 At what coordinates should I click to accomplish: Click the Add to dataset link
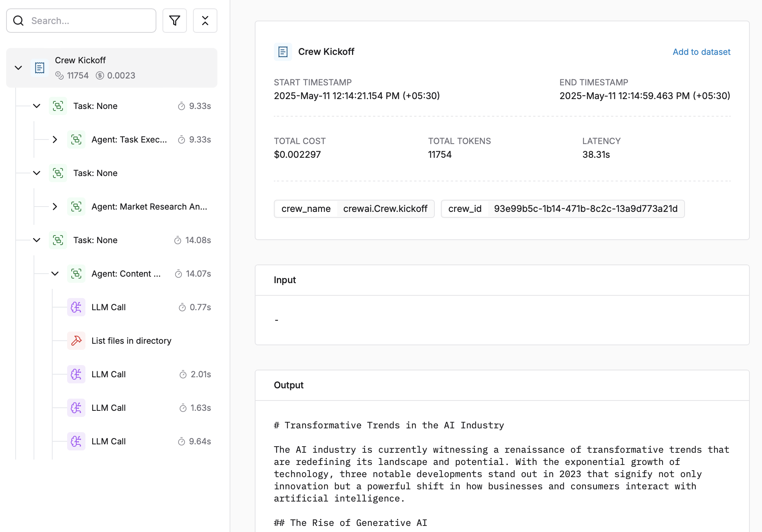(701, 52)
